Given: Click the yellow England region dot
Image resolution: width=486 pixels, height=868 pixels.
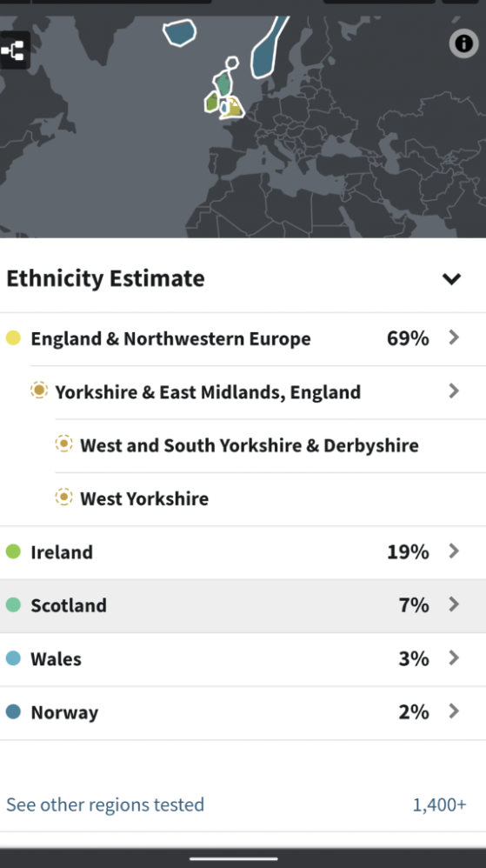Looking at the screenshot, I should click(13, 337).
